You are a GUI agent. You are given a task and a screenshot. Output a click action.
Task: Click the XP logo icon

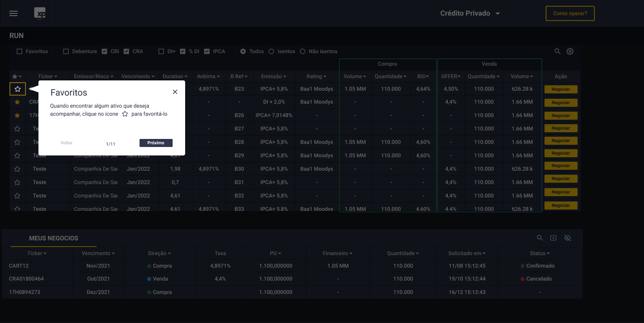click(40, 13)
